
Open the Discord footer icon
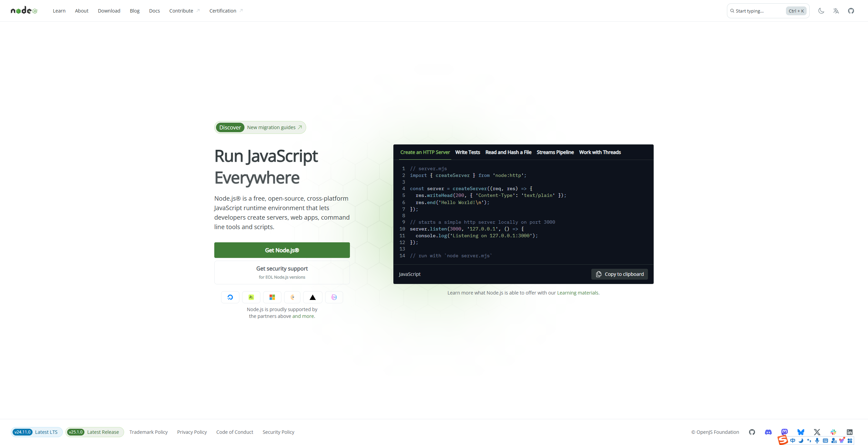[x=768, y=432]
